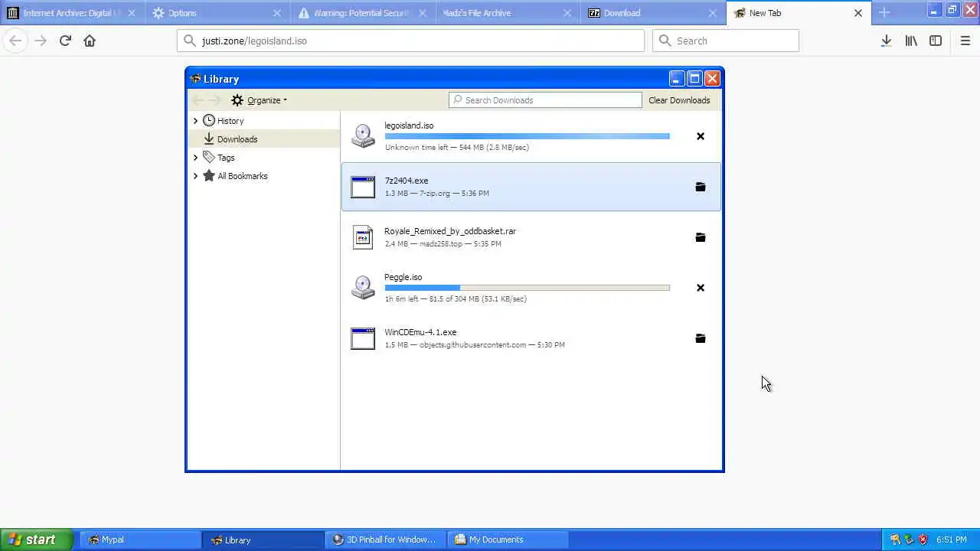Click the Royale_Remixed rar file icon
This screenshot has height=551, width=980.
pyautogui.click(x=363, y=237)
